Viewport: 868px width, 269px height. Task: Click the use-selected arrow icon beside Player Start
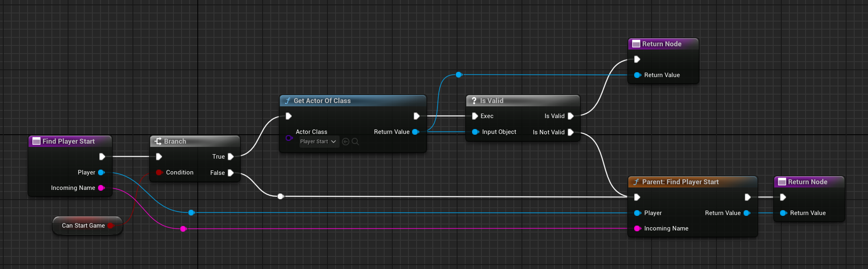coord(346,142)
